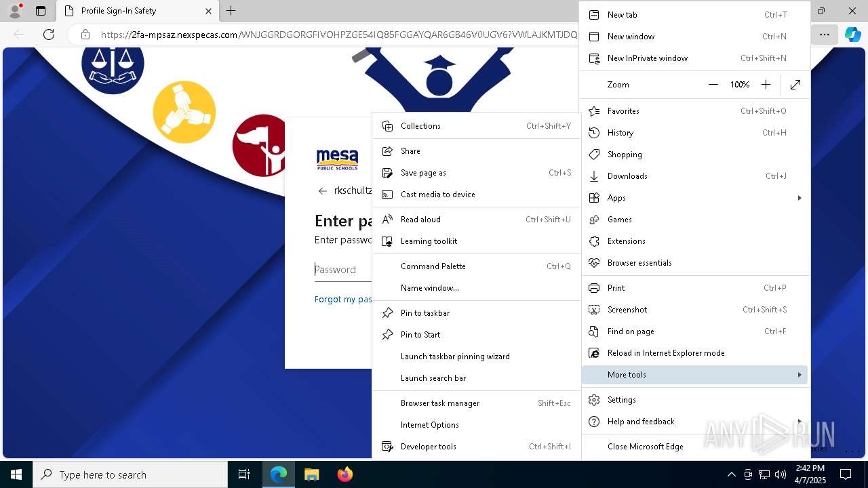Open a new tab with plus button

click(x=231, y=11)
